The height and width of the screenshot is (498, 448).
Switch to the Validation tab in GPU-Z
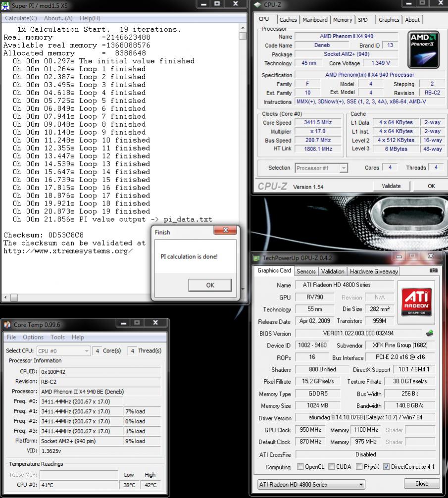(x=333, y=271)
